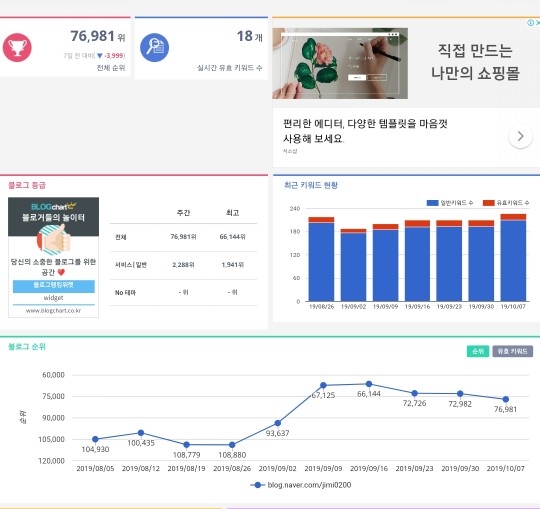
Task: Switch blog rank chart to 유효 키워드 tab
Action: click(512, 351)
